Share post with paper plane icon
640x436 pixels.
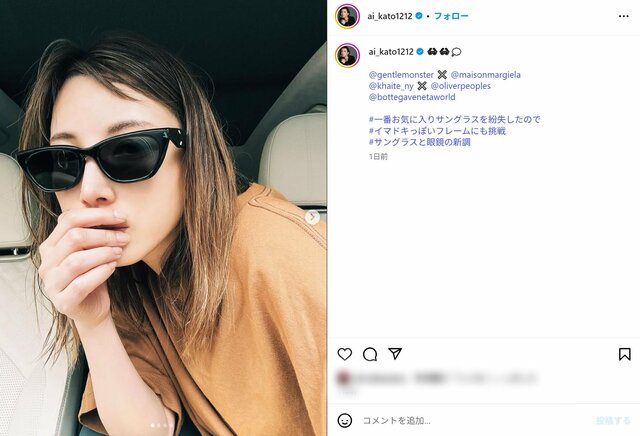coord(395,354)
